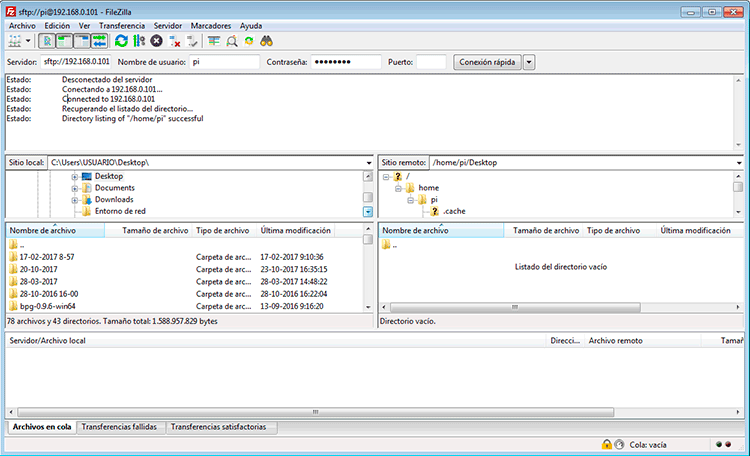Switch to Archivos en cola tab
The height and width of the screenshot is (456, 750).
click(x=42, y=427)
